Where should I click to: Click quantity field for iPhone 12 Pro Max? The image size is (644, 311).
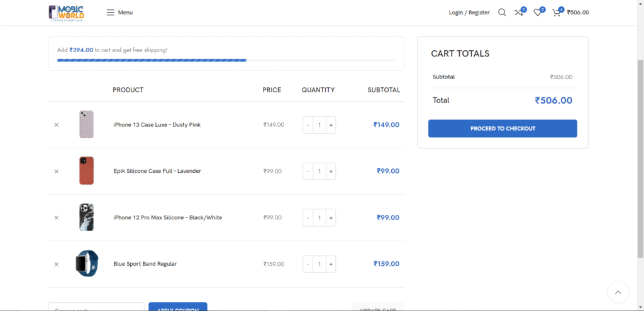[x=319, y=217]
